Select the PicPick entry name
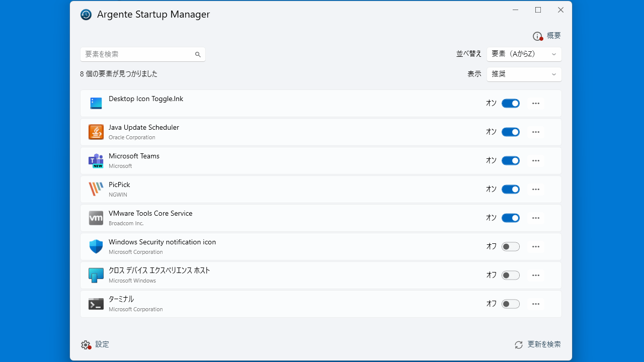This screenshot has height=362, width=644. 119,185
